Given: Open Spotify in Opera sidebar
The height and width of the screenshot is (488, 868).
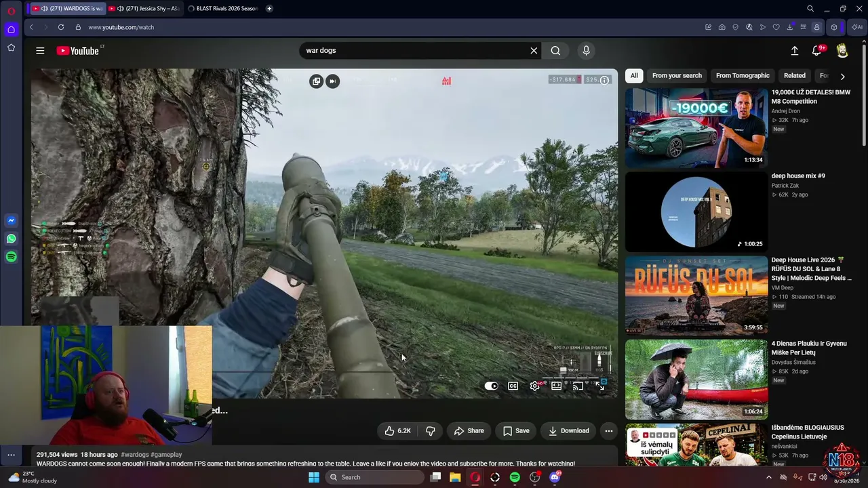Looking at the screenshot, I should [x=11, y=257].
